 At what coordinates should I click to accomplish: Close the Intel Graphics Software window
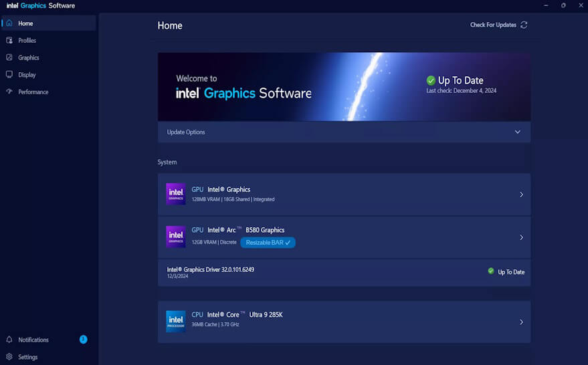581,5
